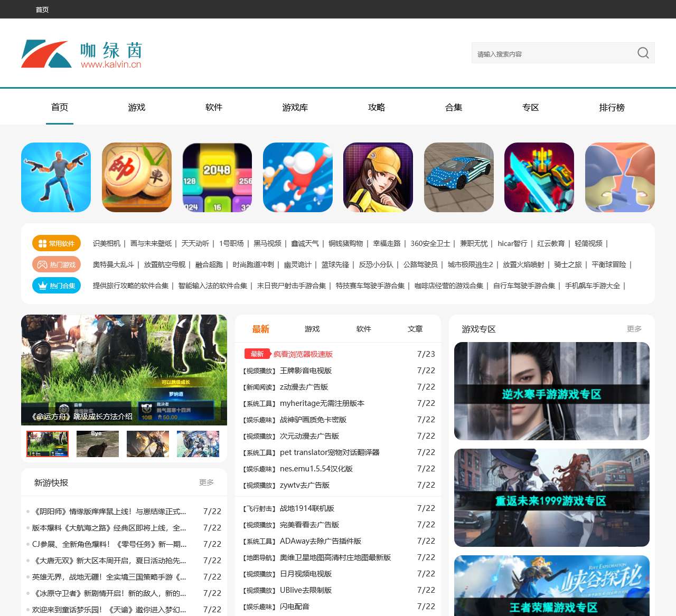Open the 黑马视频 software link

[267, 243]
